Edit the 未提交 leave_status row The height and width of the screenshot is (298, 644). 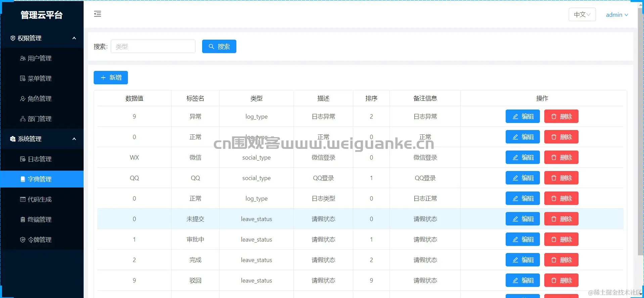(522, 219)
